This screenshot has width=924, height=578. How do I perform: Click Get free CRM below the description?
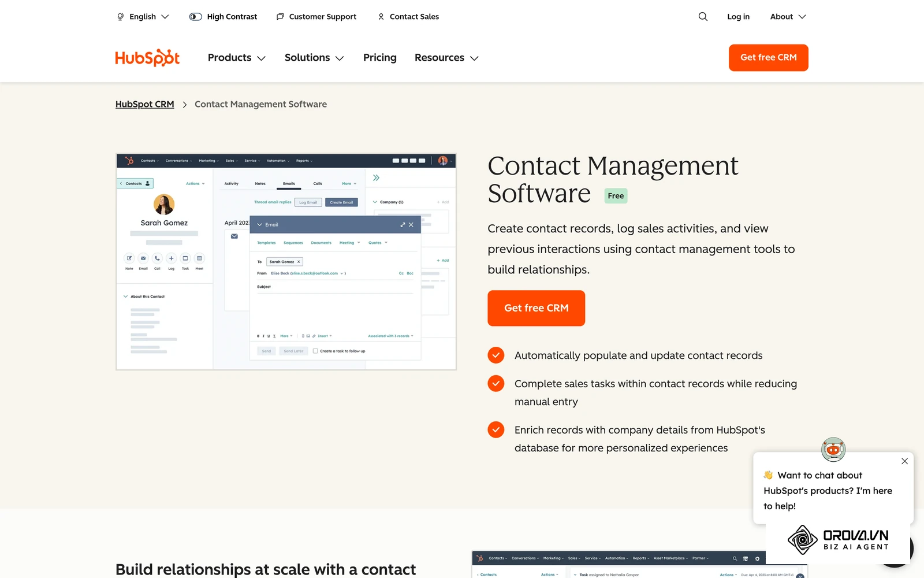click(536, 308)
